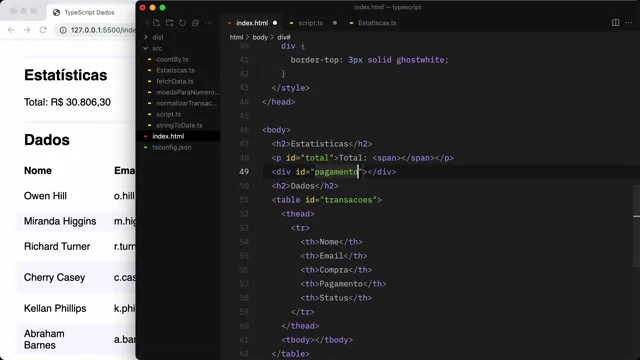
Task: Click Abraham Barnes in browser table
Action: 44,339
